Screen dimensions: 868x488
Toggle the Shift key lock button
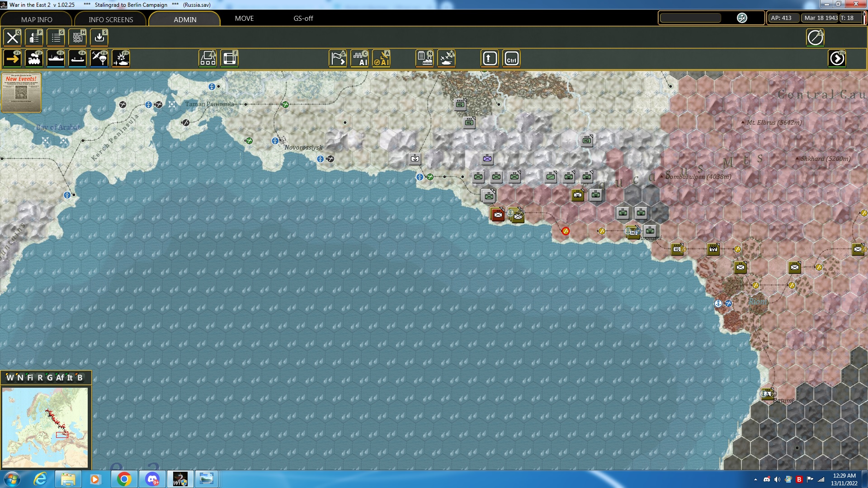[490, 59]
